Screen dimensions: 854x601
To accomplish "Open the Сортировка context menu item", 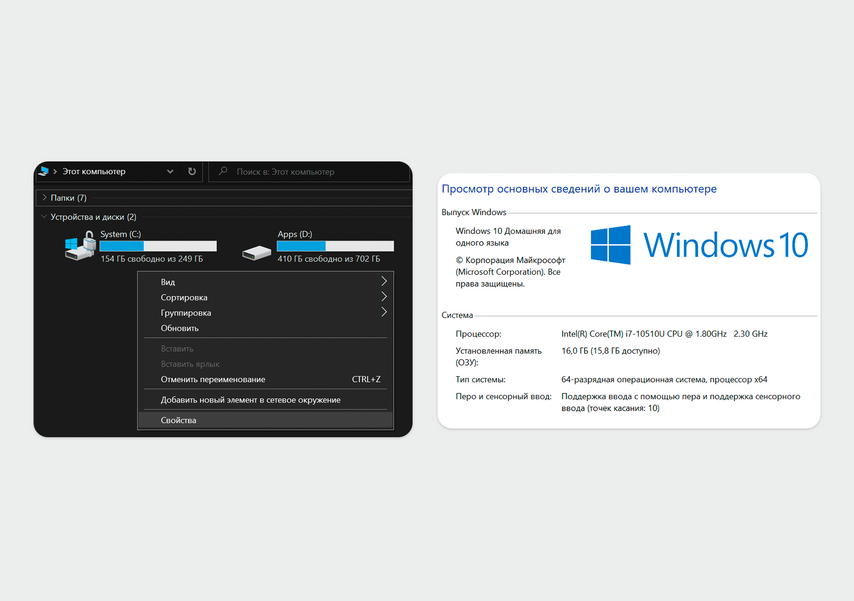I will click(x=265, y=298).
